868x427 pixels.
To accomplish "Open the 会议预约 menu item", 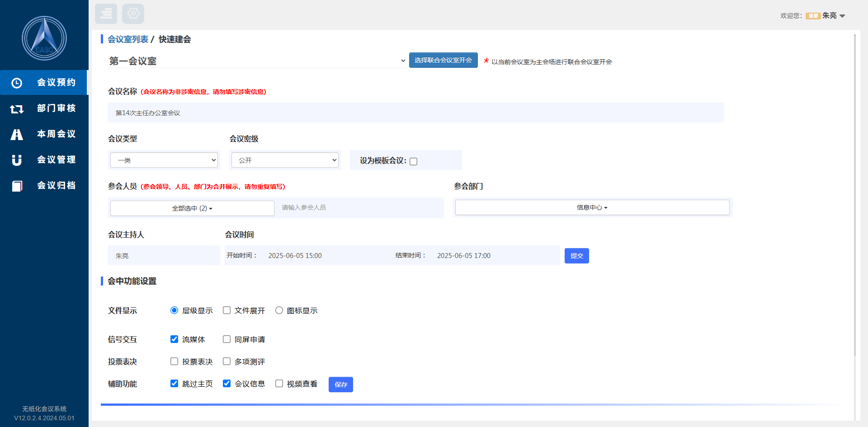I will pyautogui.click(x=44, y=82).
